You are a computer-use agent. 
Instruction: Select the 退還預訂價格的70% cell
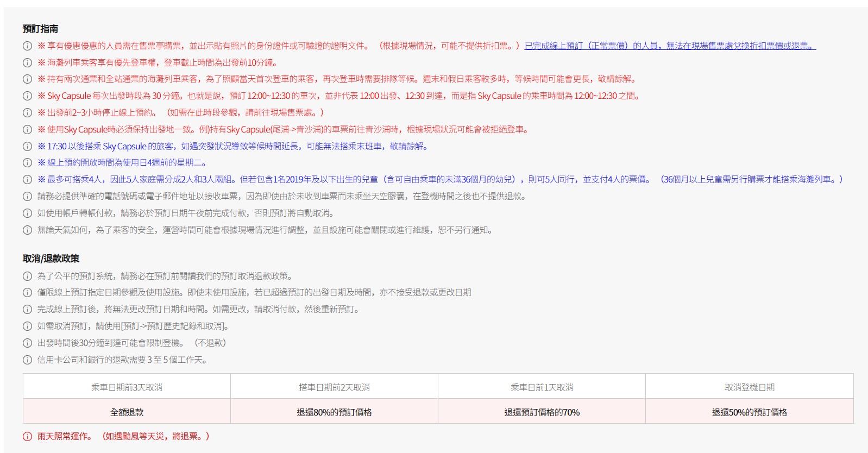coord(542,412)
